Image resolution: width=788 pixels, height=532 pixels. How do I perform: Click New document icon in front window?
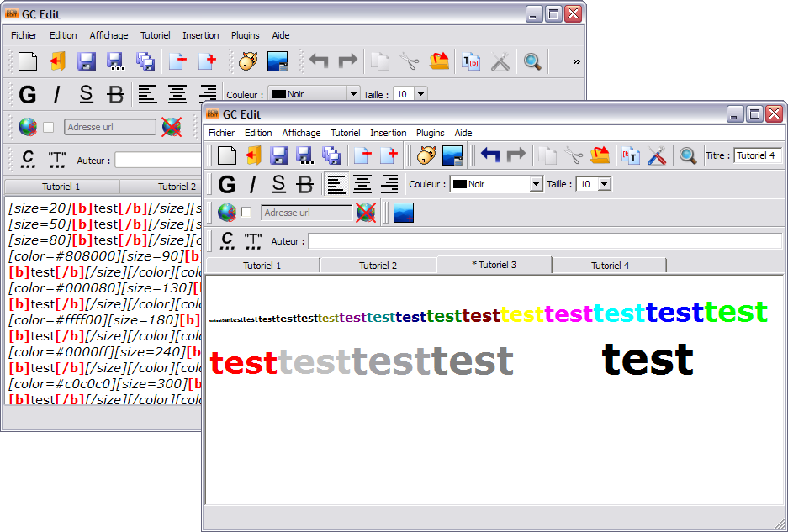pos(227,155)
